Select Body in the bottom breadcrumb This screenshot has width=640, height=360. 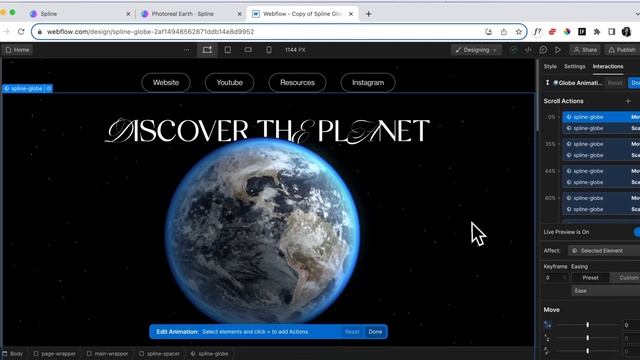pyautogui.click(x=13, y=353)
